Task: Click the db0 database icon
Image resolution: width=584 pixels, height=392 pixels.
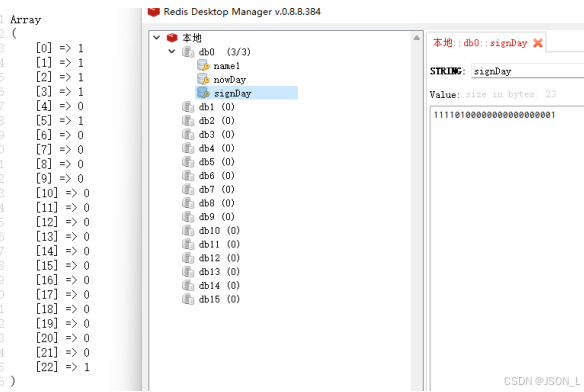Action: [x=188, y=52]
